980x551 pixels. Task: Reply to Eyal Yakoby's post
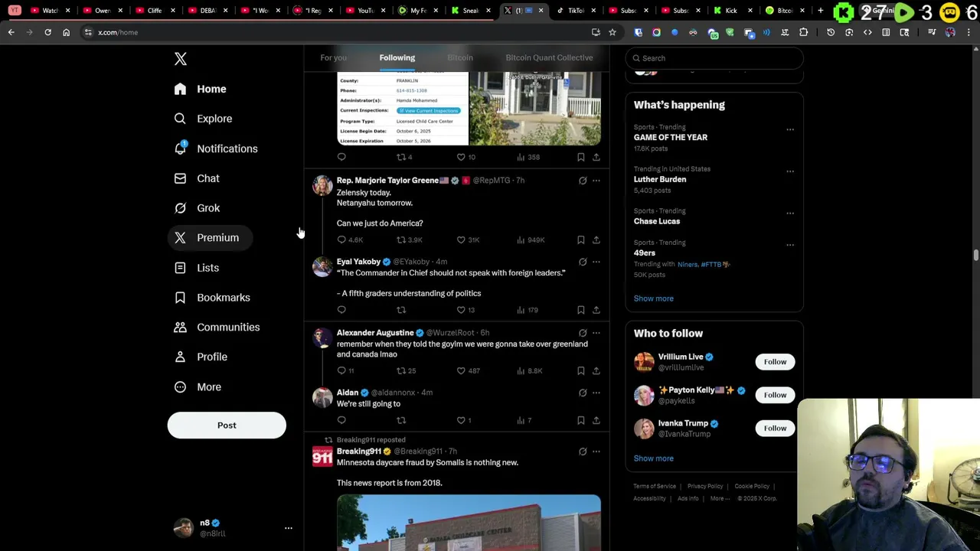coord(341,310)
